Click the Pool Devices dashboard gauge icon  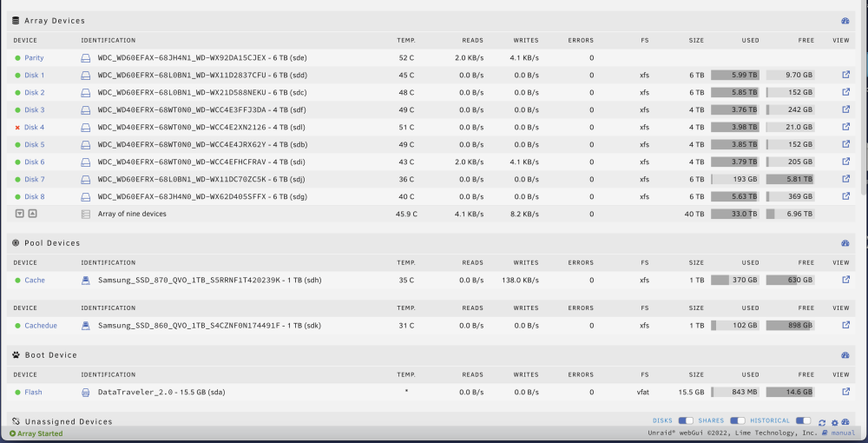(x=845, y=243)
